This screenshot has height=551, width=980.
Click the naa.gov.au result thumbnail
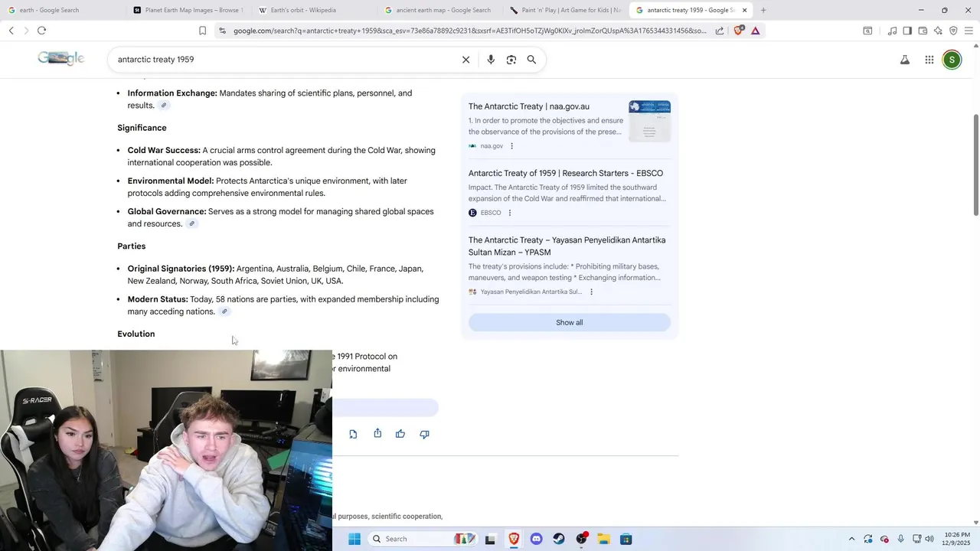pos(649,121)
